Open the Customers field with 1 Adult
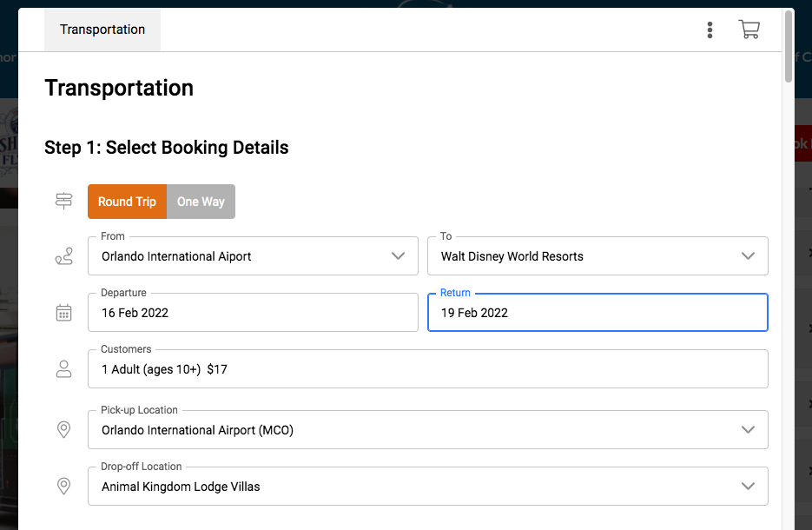This screenshot has height=530, width=812. [427, 369]
